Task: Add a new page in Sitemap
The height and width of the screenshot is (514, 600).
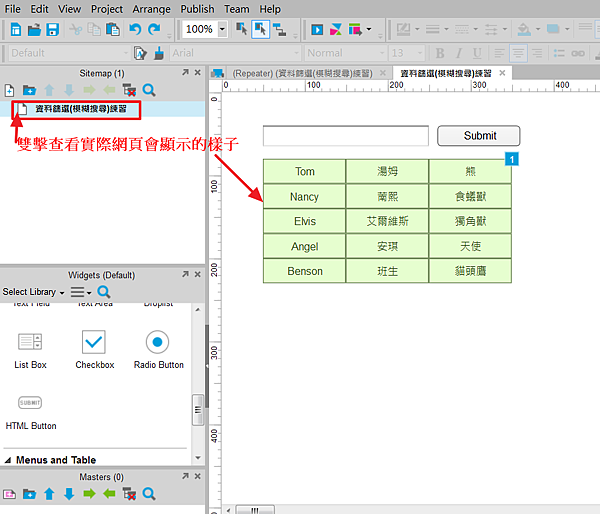Action: (10, 90)
